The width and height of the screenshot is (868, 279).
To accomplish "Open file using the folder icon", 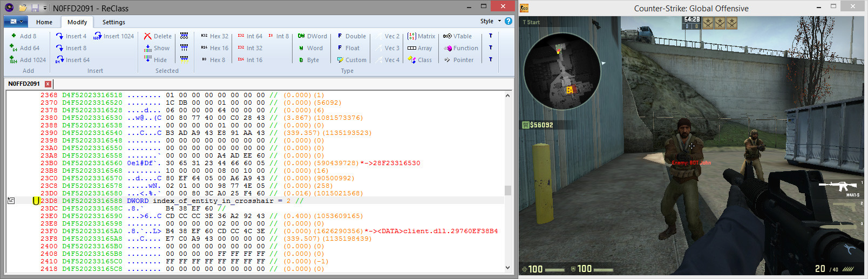I will 23,8.
